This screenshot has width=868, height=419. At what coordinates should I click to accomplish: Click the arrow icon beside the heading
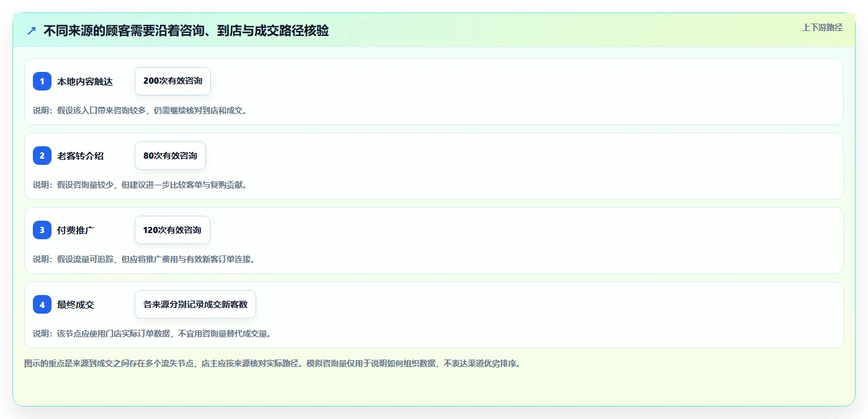pyautogui.click(x=32, y=31)
